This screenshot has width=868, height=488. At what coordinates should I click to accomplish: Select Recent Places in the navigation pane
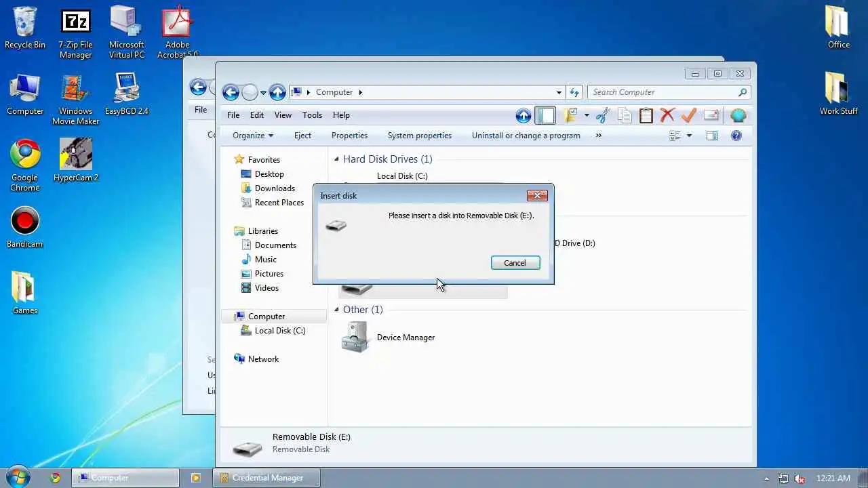(x=273, y=203)
